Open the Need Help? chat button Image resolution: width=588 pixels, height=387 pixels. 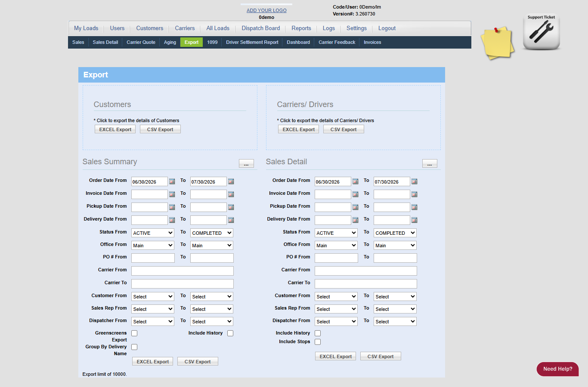click(557, 369)
